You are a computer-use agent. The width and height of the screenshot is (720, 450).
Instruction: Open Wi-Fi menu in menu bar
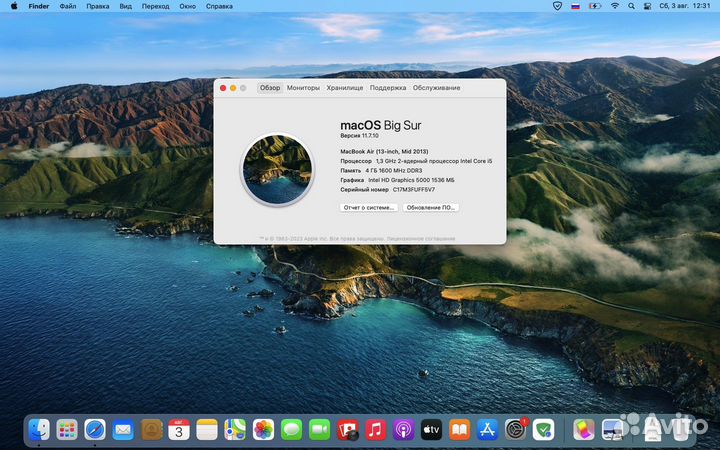pyautogui.click(x=615, y=6)
